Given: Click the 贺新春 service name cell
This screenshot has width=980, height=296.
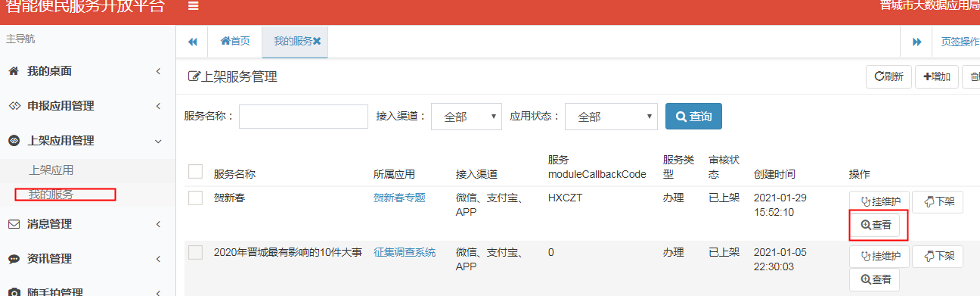Looking at the screenshot, I should point(230,198).
